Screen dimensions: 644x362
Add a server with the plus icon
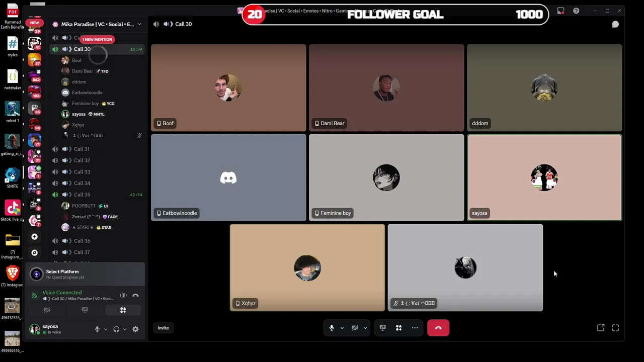[x=34, y=237]
